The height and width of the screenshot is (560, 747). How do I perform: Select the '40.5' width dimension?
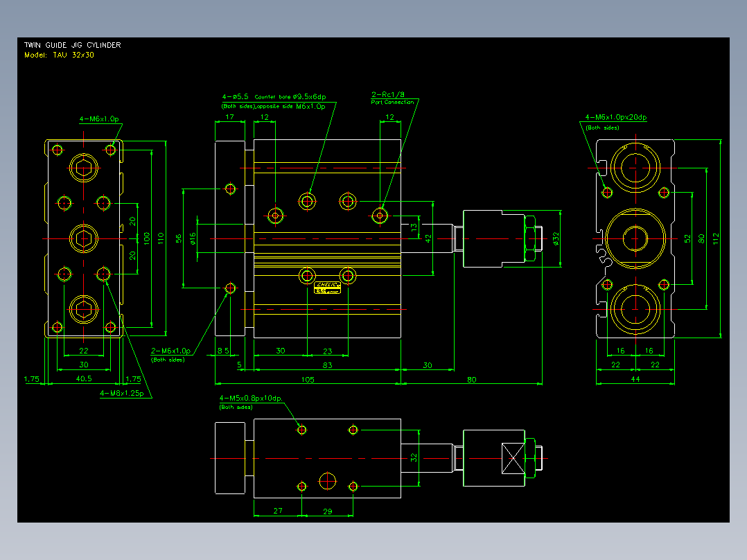pyautogui.click(x=84, y=379)
